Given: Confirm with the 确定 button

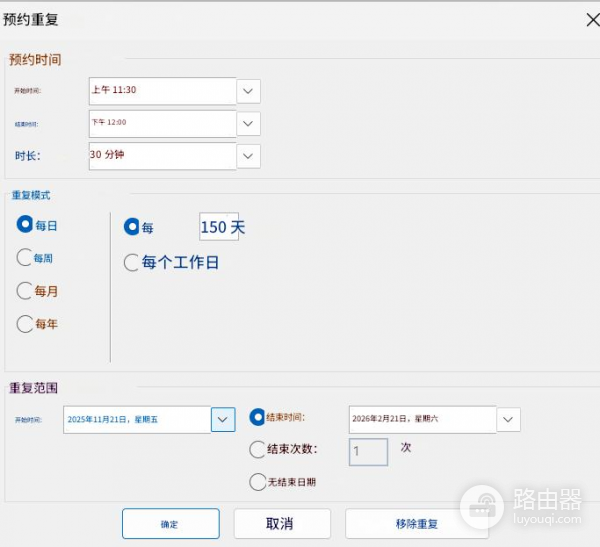Looking at the screenshot, I should [171, 523].
